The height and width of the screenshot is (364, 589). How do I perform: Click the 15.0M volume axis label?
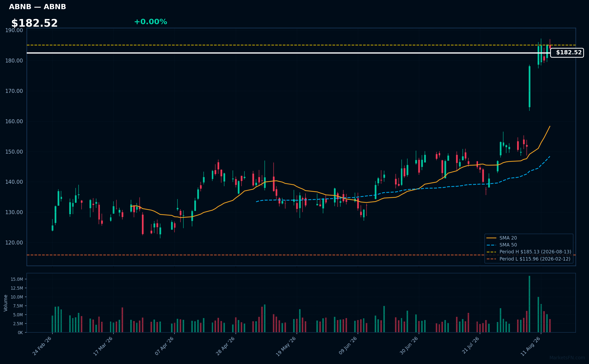(x=17, y=279)
